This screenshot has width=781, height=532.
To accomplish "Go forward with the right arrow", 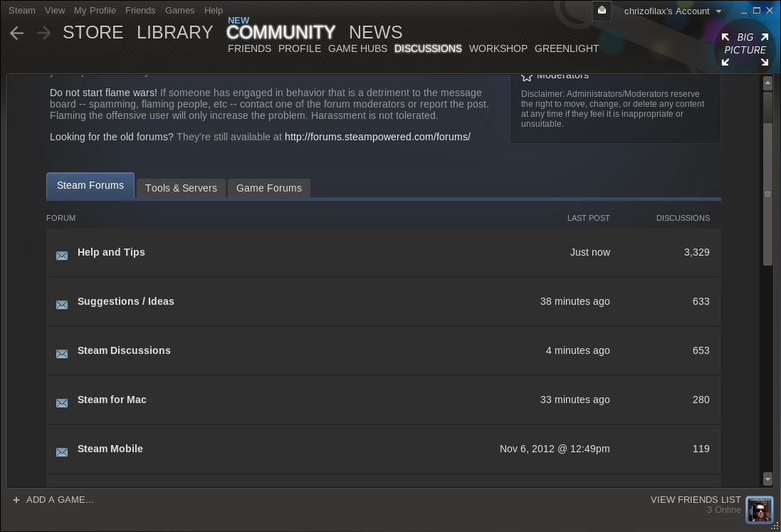I will (44, 33).
